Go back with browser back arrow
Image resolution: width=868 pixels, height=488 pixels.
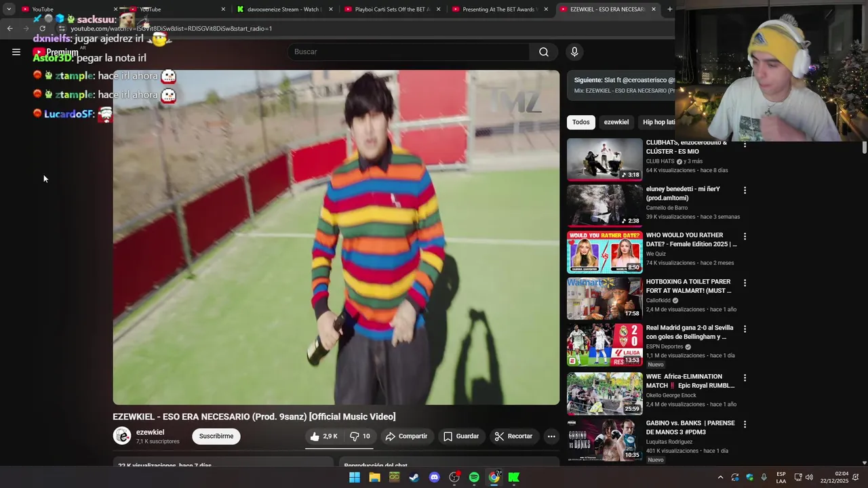point(9,28)
